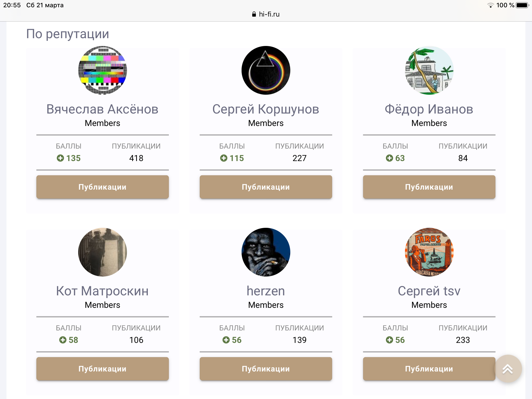532x399 pixels.
Task: Tap the lock icon in address bar
Action: pos(254,14)
